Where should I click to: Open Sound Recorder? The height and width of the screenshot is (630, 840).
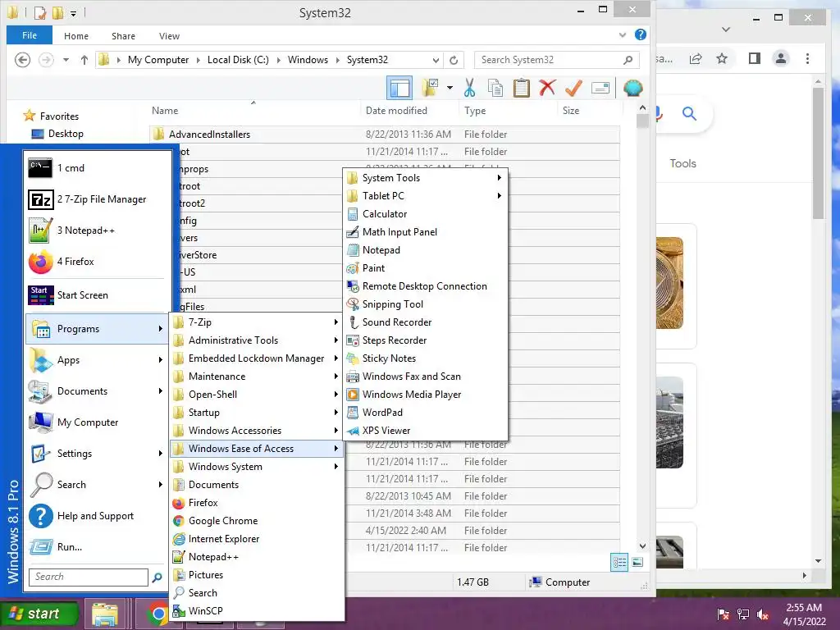[x=426, y=322]
